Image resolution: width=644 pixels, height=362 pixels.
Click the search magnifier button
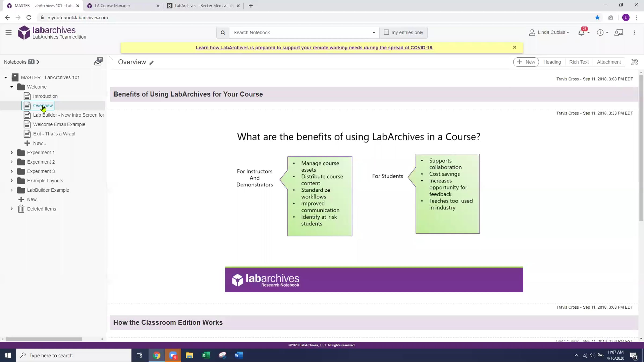point(223,32)
